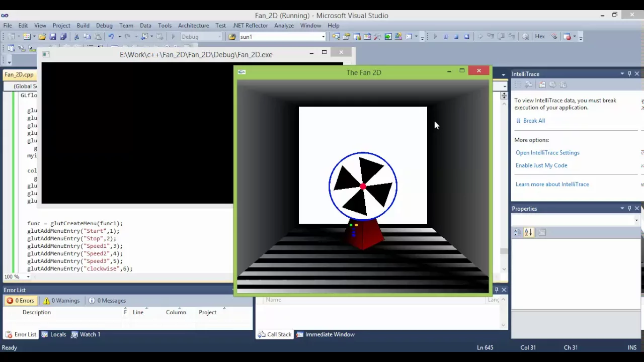Open the Build menu

83,25
